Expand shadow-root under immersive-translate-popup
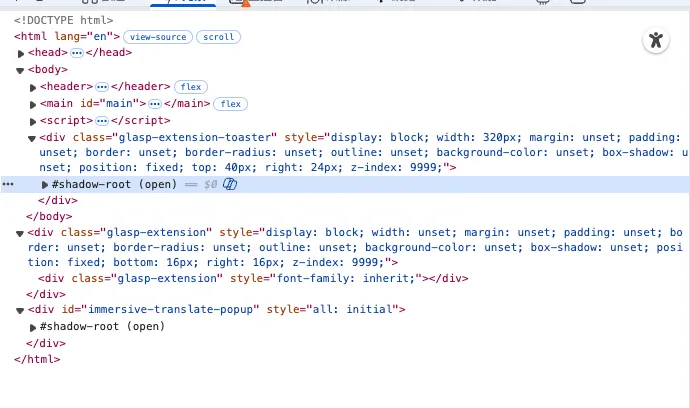This screenshot has height=408, width=690. click(x=33, y=327)
